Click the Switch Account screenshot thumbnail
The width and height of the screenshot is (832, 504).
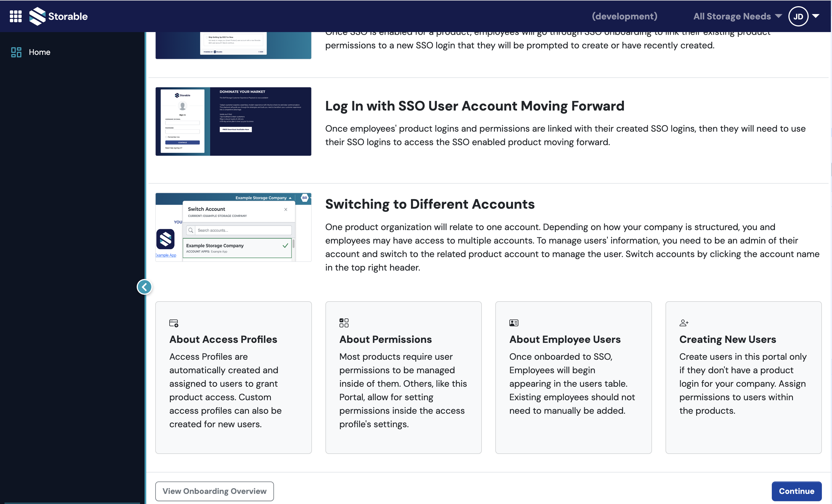[x=233, y=227]
